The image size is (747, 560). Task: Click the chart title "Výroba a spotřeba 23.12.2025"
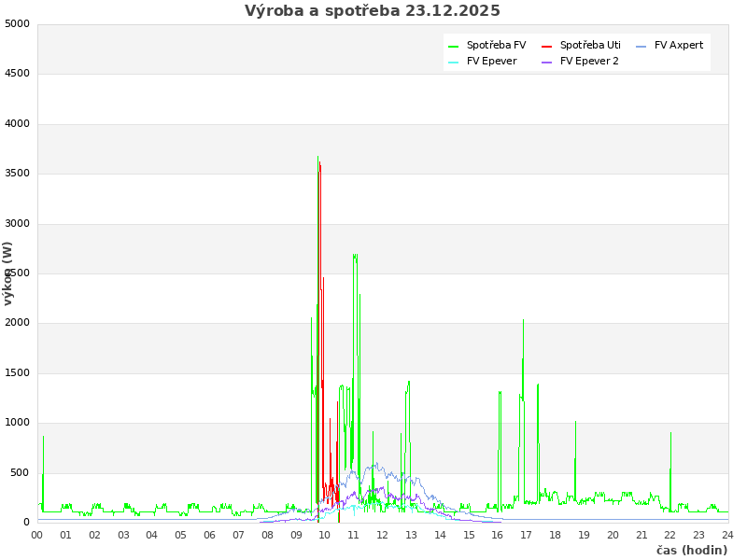[373, 11]
